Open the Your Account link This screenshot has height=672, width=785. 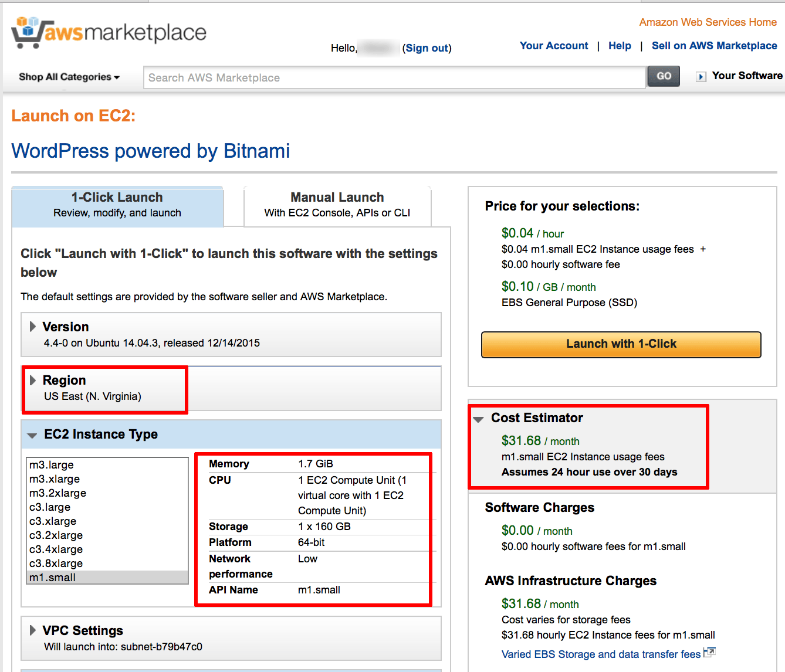click(x=554, y=46)
